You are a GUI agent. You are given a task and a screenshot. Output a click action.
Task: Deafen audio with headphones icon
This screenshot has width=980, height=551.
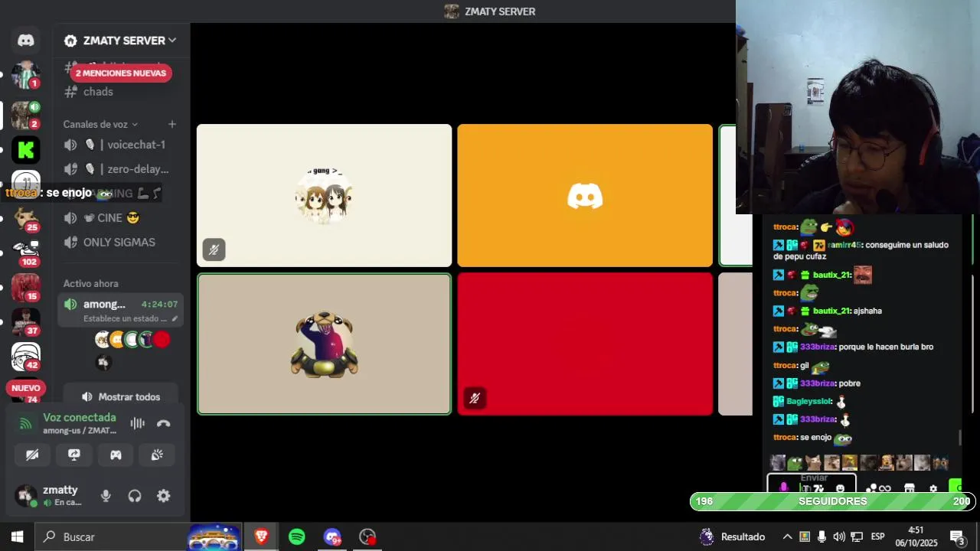(x=135, y=496)
